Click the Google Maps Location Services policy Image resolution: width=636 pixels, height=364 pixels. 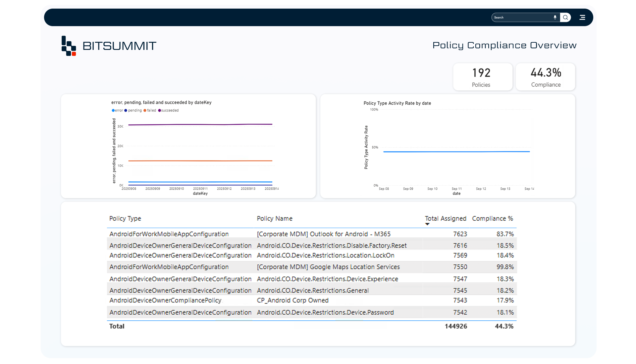pyautogui.click(x=328, y=267)
